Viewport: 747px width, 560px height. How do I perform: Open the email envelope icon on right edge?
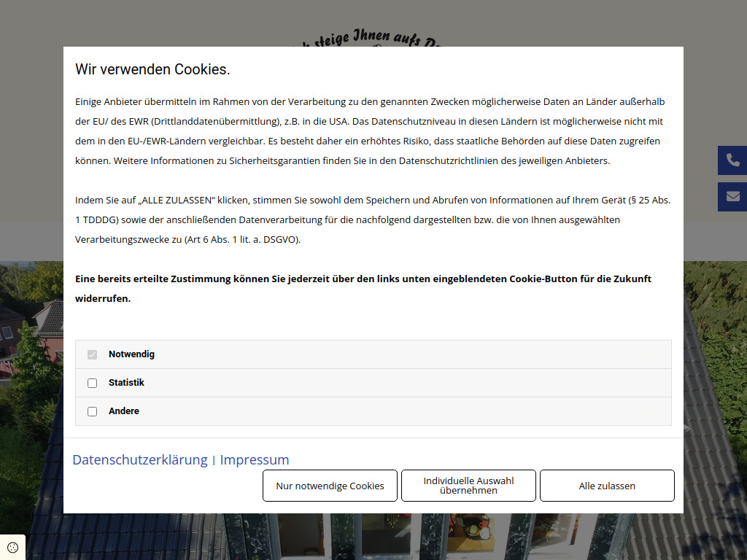click(x=732, y=196)
